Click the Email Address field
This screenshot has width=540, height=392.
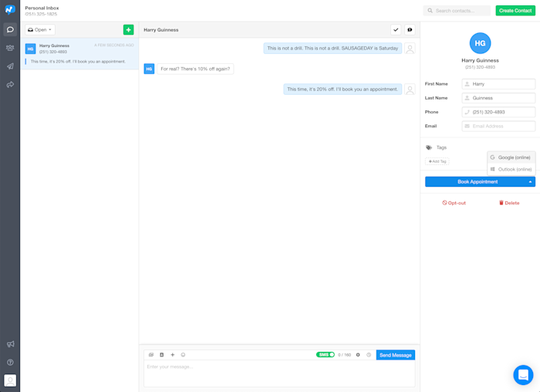(498, 126)
